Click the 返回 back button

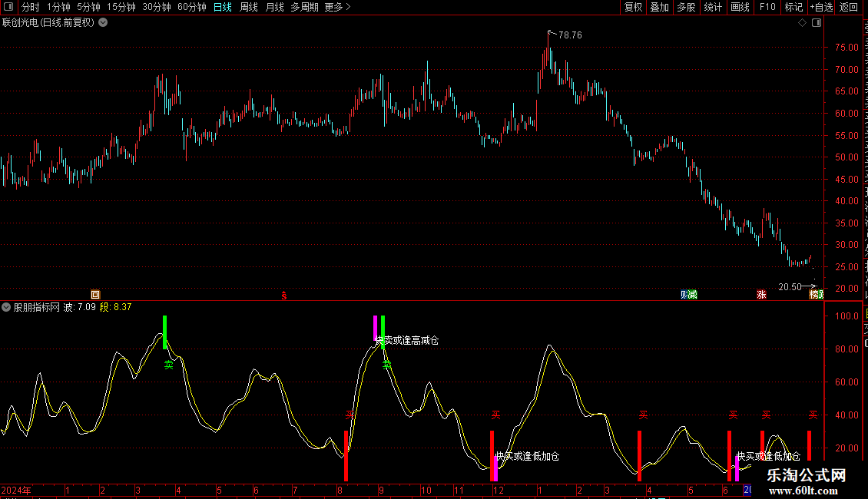coord(849,7)
